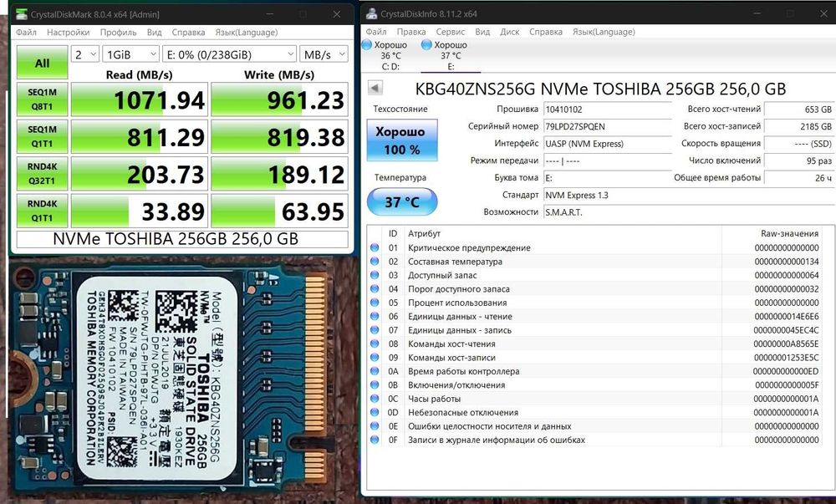This screenshot has height=504, width=836.
Task: Open Язык(Language) menu in CrystalDiskInfo
Action: click(x=604, y=32)
